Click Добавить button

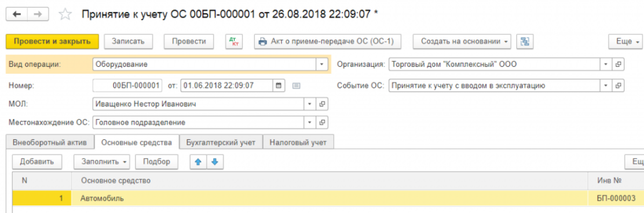[x=38, y=161]
